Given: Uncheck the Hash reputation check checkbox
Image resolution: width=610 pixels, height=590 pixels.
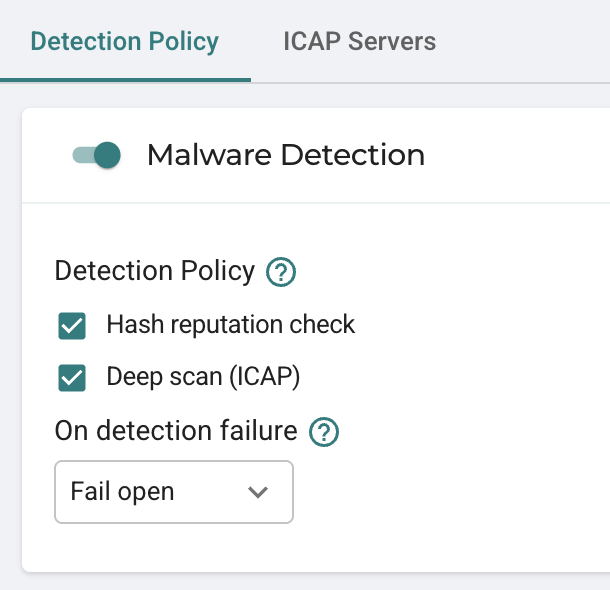Looking at the screenshot, I should point(72,326).
